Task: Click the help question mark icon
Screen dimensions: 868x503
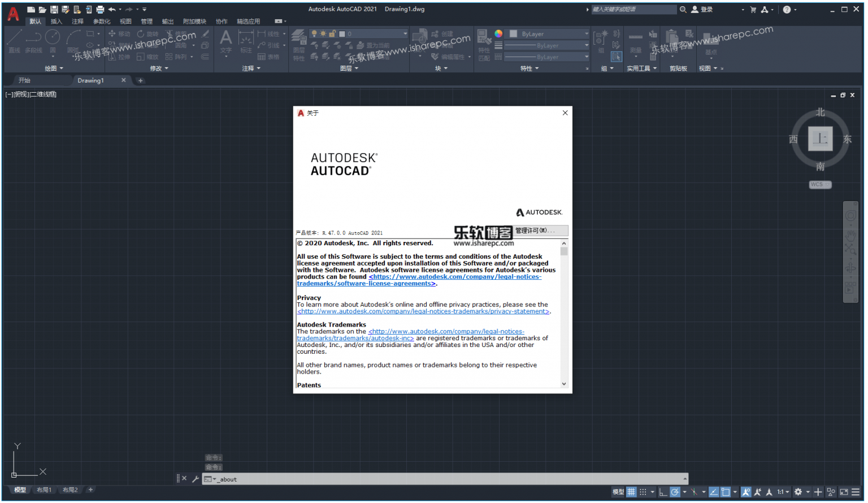Action: (787, 10)
